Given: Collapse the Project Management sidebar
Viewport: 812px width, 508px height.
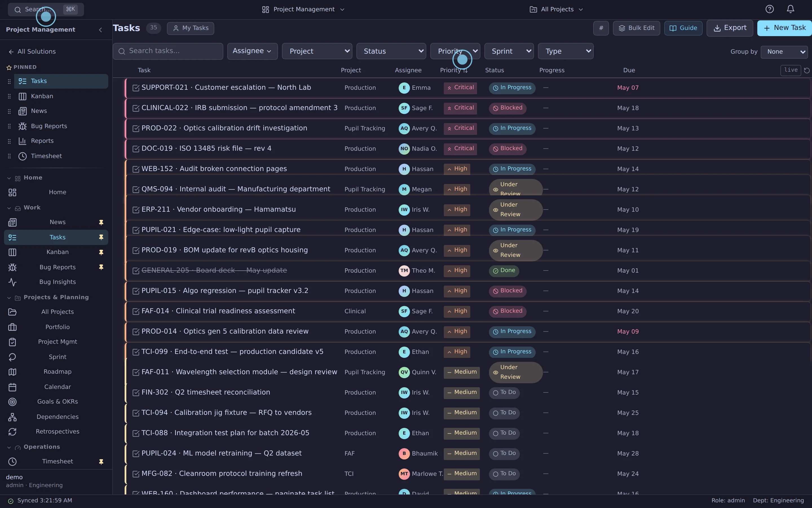Looking at the screenshot, I should pos(100,30).
